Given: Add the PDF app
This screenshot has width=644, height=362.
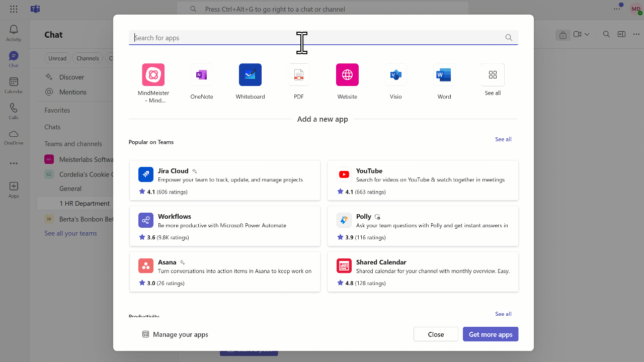Looking at the screenshot, I should coord(299,75).
